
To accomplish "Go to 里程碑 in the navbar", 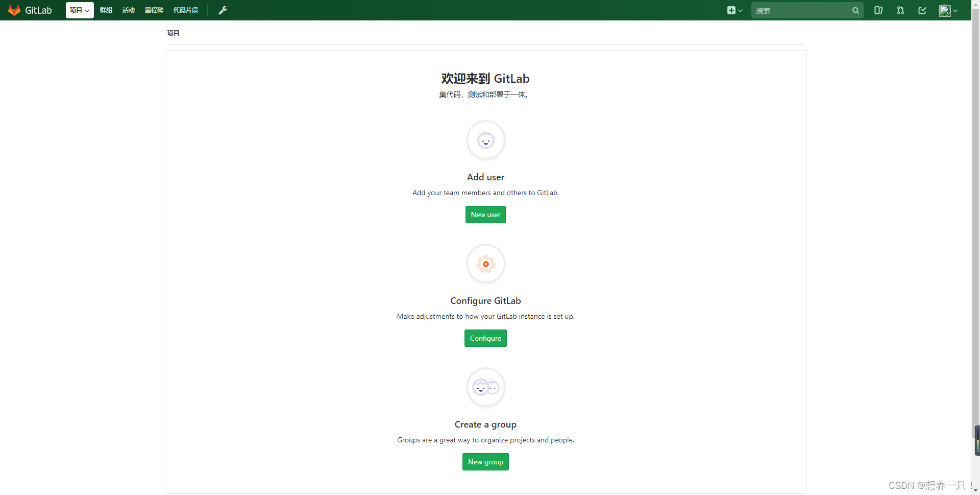I will pyautogui.click(x=154, y=10).
